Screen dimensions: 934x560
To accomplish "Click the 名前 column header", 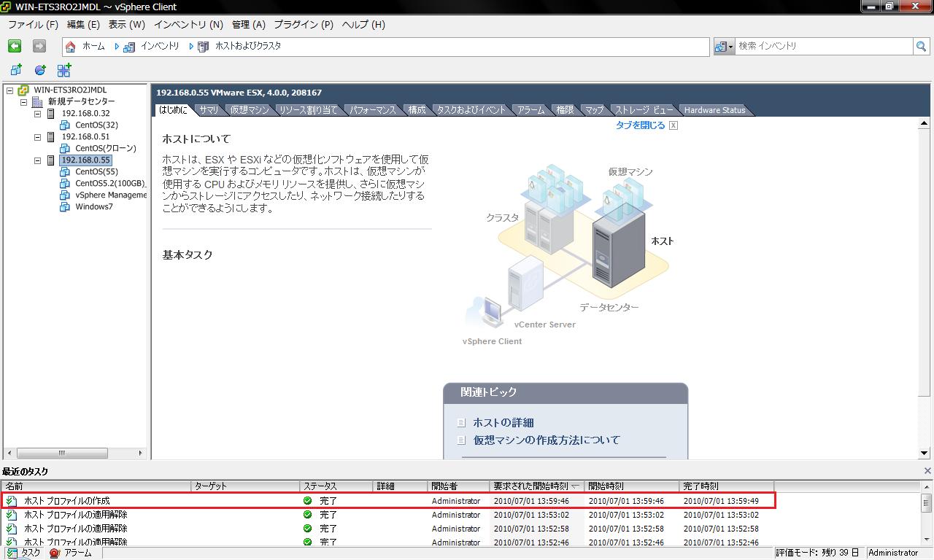I will click(x=97, y=486).
